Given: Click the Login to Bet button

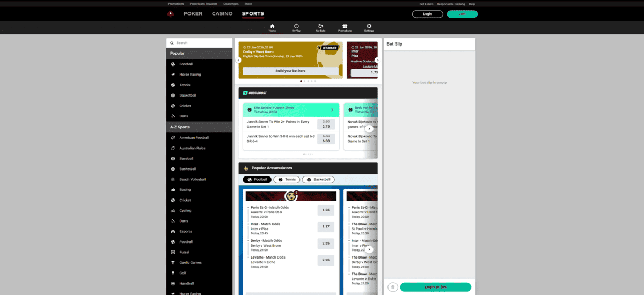Looking at the screenshot, I should pos(435,287).
